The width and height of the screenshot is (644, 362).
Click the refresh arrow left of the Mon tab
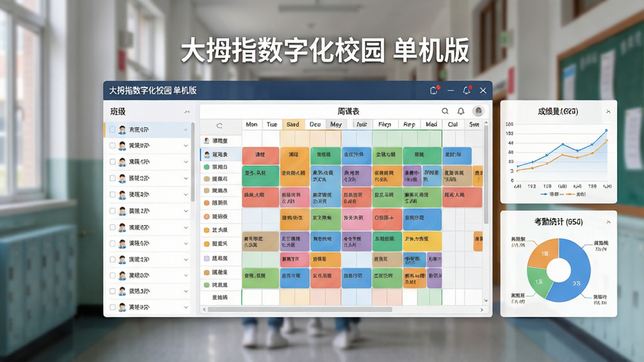click(x=219, y=126)
